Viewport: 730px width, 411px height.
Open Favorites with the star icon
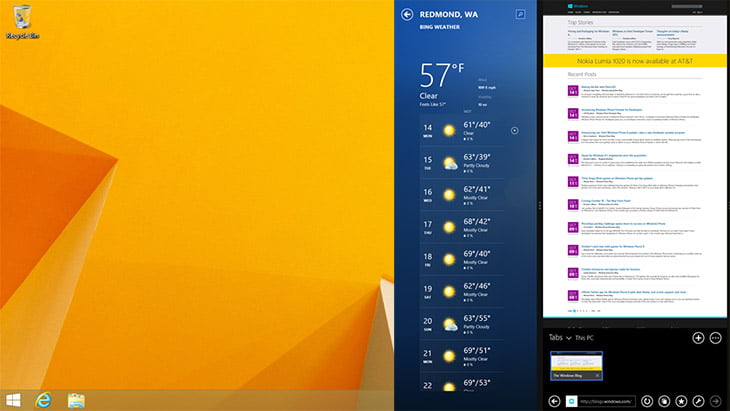[x=681, y=401]
